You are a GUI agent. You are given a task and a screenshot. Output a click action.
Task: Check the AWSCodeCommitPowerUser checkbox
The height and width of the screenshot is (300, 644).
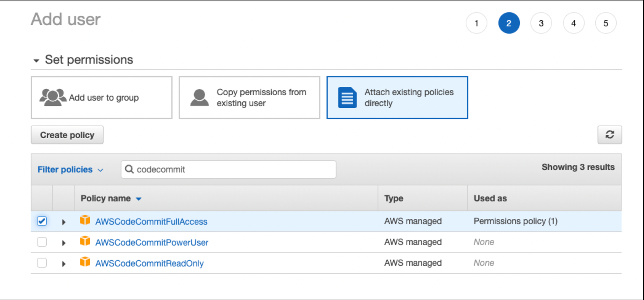[42, 242]
